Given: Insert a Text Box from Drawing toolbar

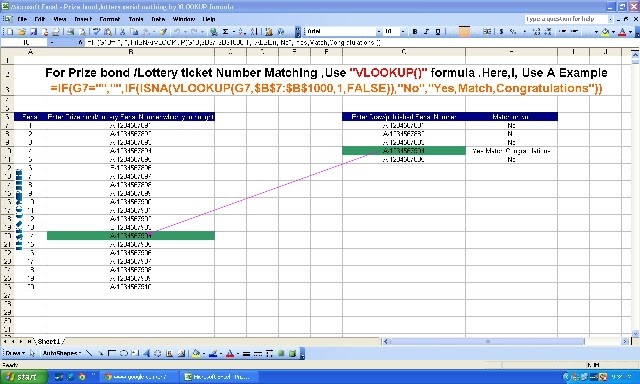Looking at the screenshot, I should 135,353.
